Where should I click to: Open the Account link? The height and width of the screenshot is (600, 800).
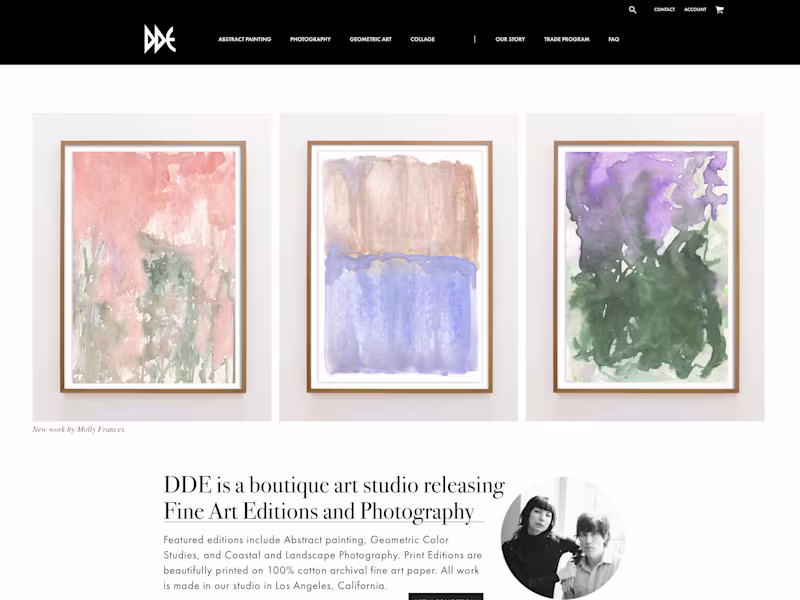tap(695, 10)
